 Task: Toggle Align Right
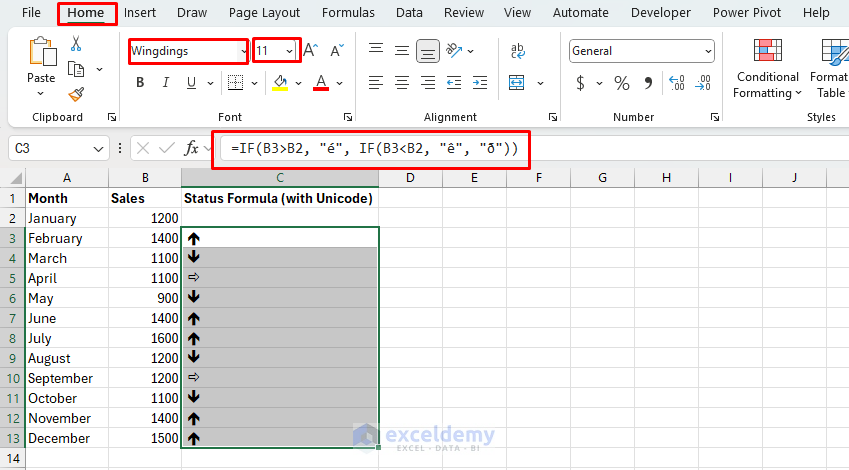[428, 82]
